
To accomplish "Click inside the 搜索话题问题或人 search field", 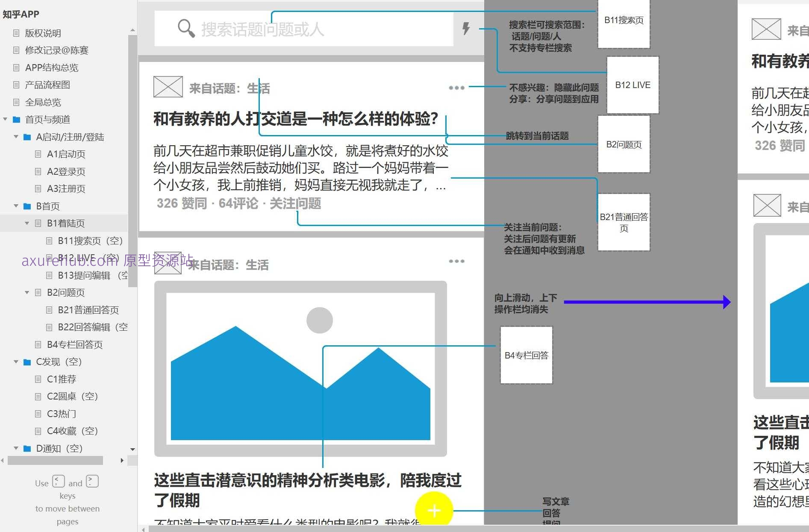I will (x=299, y=29).
